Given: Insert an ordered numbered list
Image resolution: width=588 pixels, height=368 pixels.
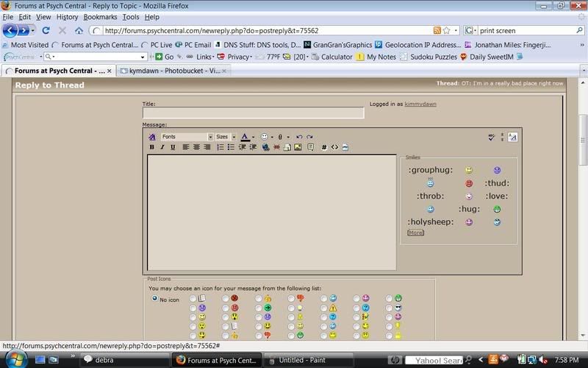Looking at the screenshot, I should tap(220, 147).
